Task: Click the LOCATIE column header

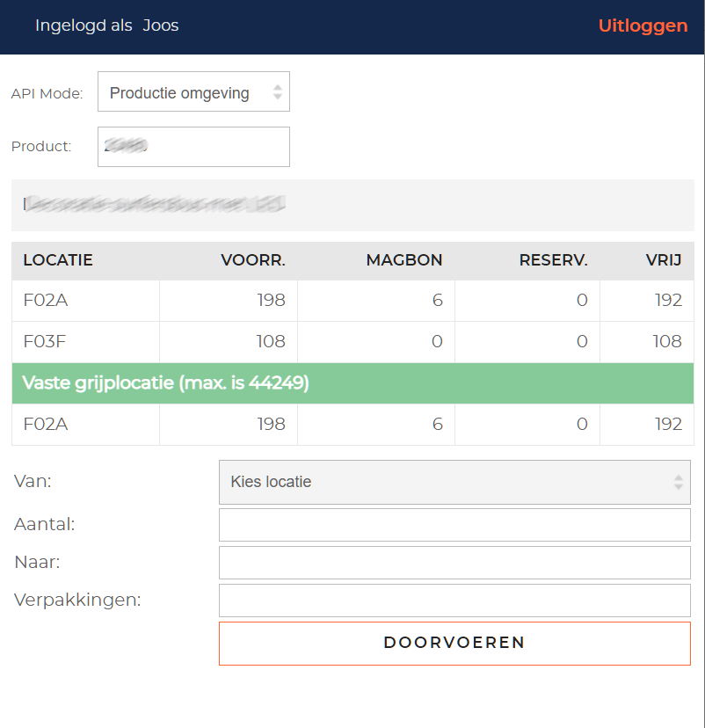Action: click(58, 260)
